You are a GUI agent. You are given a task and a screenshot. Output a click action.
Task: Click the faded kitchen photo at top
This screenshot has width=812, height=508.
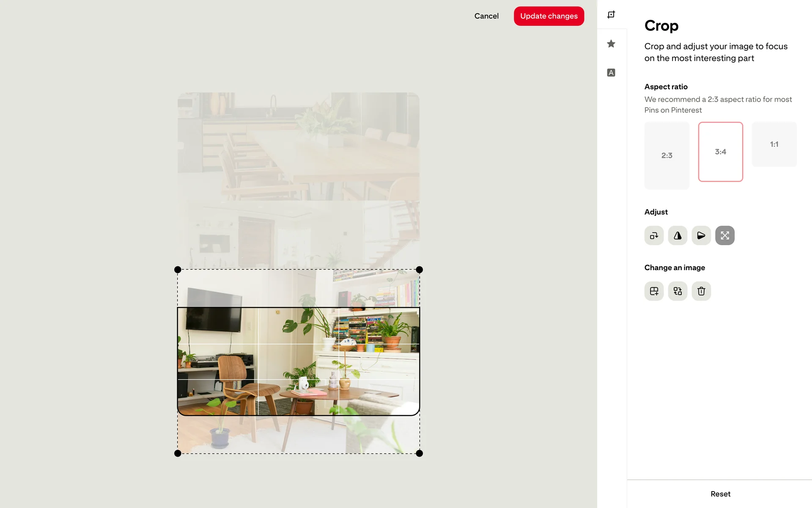coord(299,146)
